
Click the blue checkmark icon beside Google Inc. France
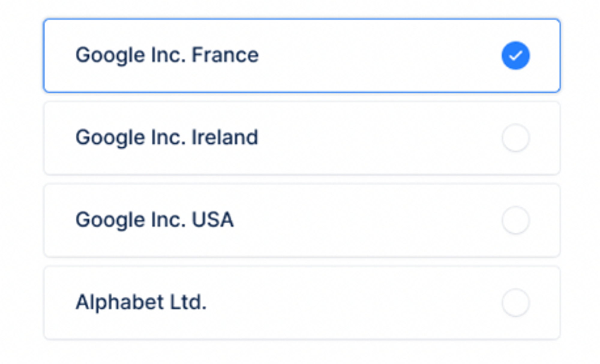coord(515,55)
